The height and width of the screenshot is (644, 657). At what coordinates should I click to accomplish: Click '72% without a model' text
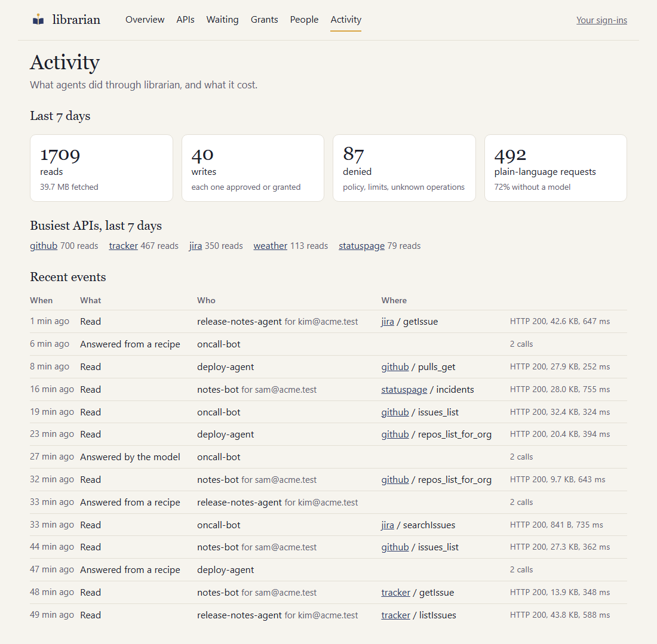coord(532,187)
